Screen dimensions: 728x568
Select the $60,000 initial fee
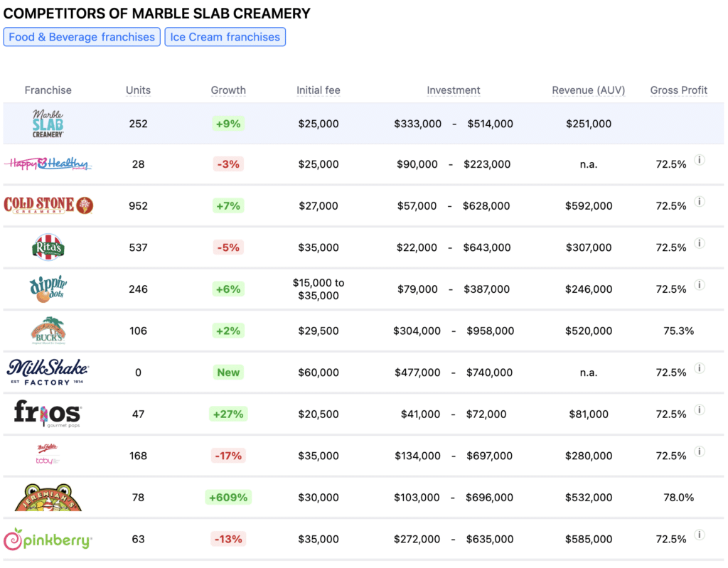[318, 373]
